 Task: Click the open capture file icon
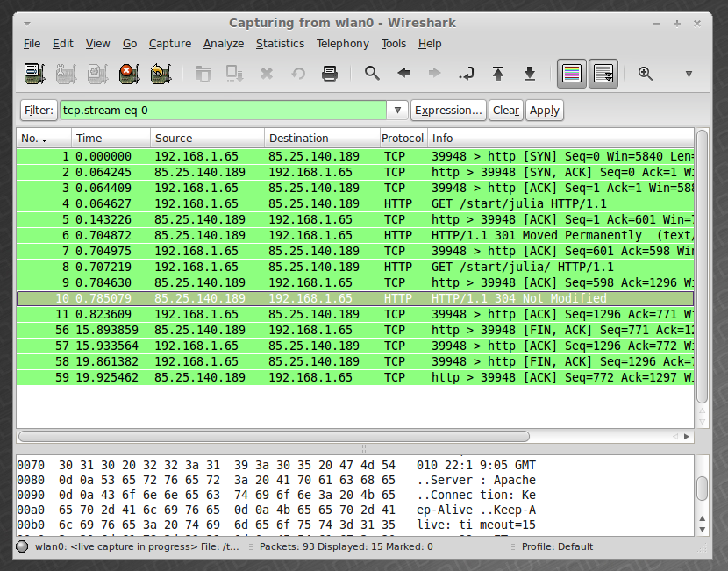[203, 74]
